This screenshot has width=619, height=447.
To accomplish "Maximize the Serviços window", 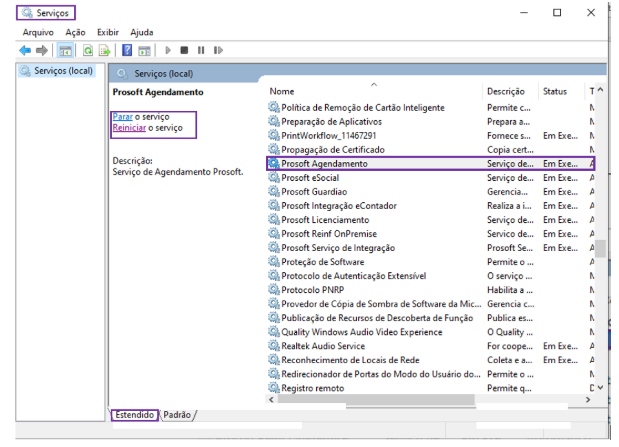I will pos(557,13).
